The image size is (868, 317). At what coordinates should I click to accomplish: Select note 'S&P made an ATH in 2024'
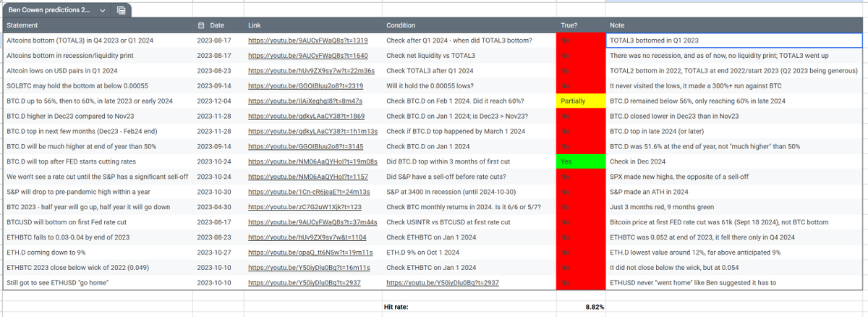(x=736, y=192)
